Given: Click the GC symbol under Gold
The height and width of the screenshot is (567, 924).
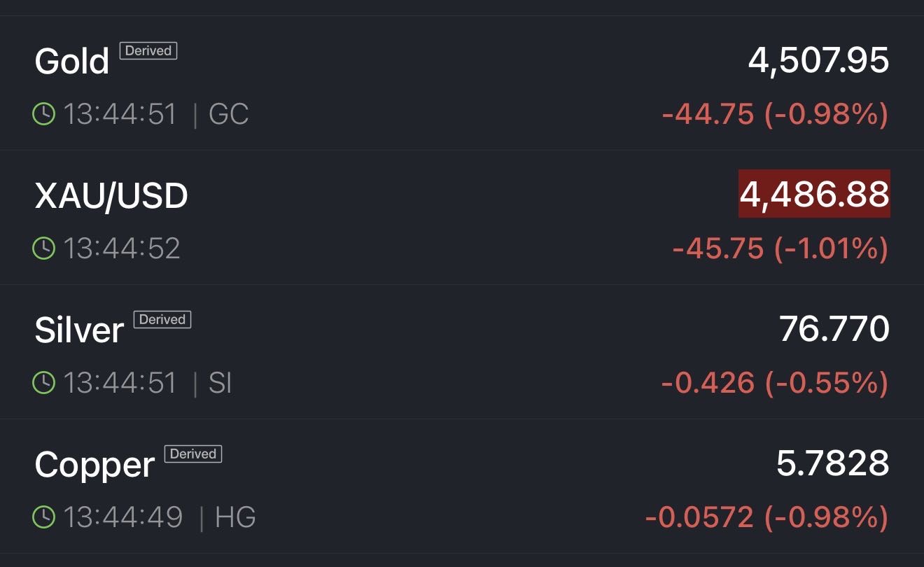Looking at the screenshot, I should (x=228, y=114).
